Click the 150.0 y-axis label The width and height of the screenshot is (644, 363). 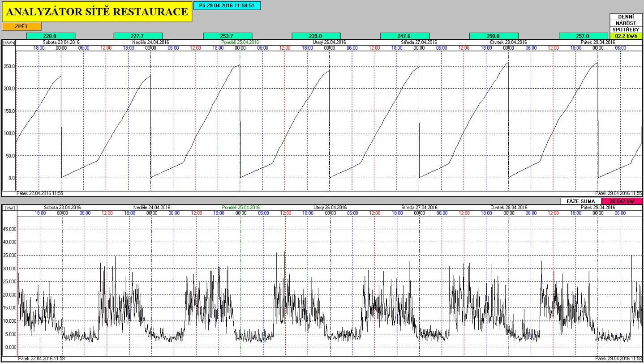[10, 111]
